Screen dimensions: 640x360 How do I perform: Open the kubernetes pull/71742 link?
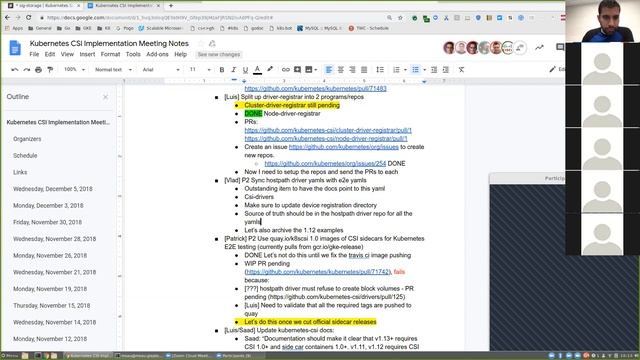[318, 272]
